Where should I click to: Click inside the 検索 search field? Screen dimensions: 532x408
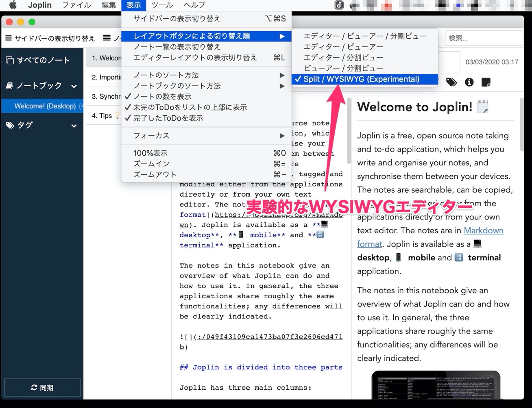484,38
